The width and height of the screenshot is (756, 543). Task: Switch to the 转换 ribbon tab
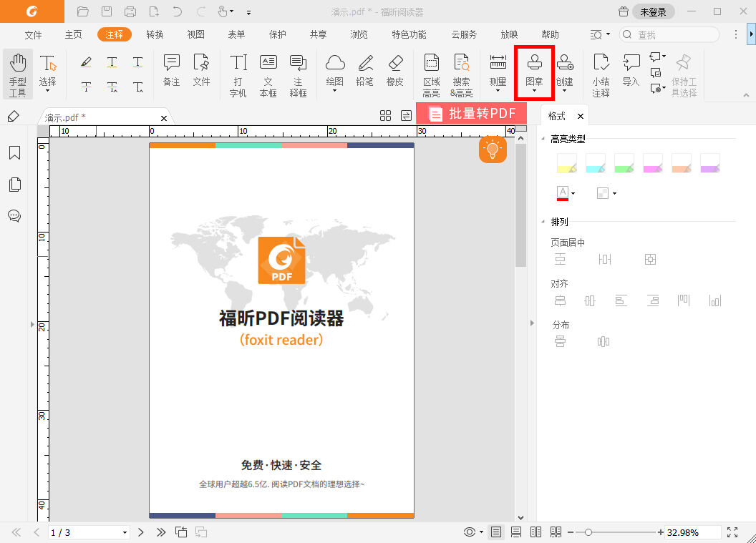[x=155, y=34]
